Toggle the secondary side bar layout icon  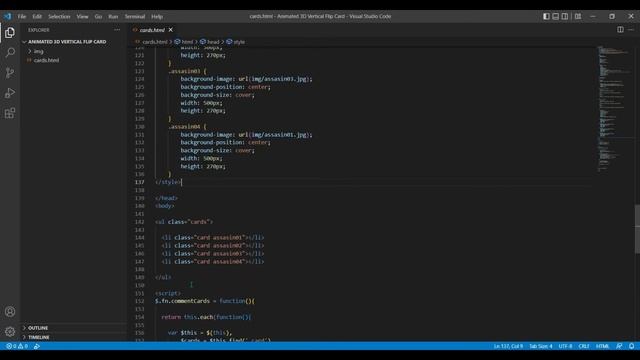click(565, 16)
